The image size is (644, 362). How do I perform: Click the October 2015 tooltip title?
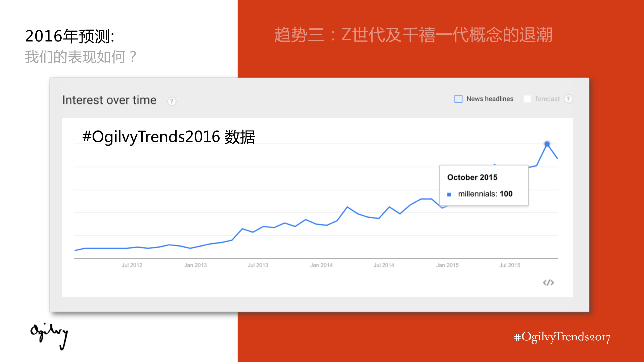(x=472, y=177)
